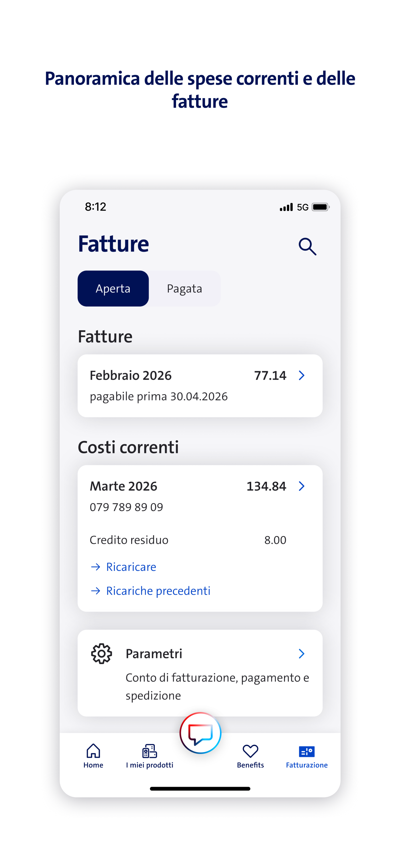Expand Febbraio 2026 invoice chevron
Image resolution: width=400 pixels, height=868 pixels.
[302, 375]
